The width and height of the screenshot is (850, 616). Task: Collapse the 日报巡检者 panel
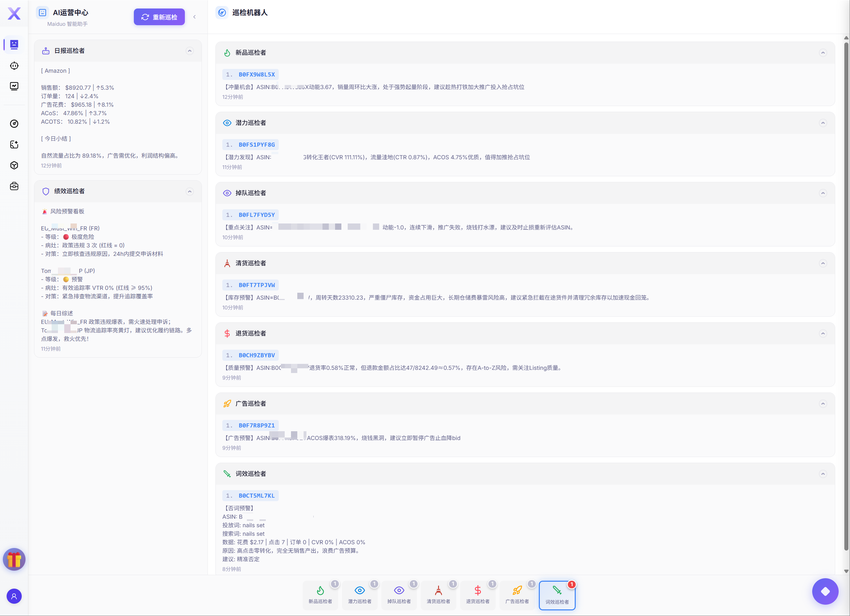(190, 51)
